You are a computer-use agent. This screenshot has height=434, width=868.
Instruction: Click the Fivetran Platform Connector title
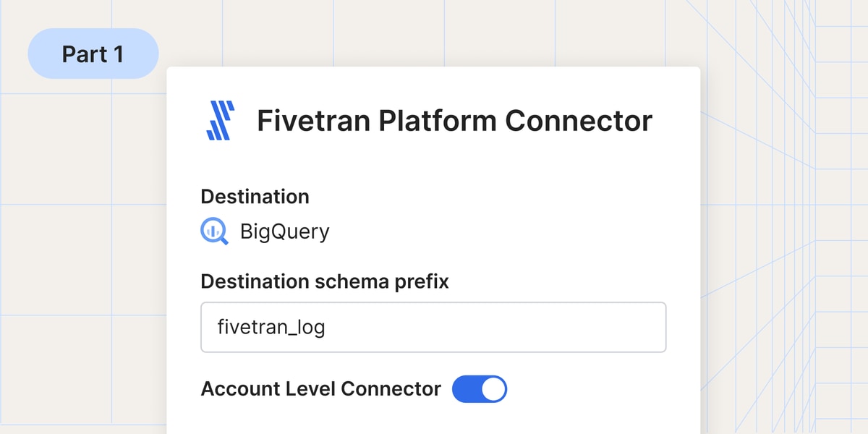tap(455, 121)
